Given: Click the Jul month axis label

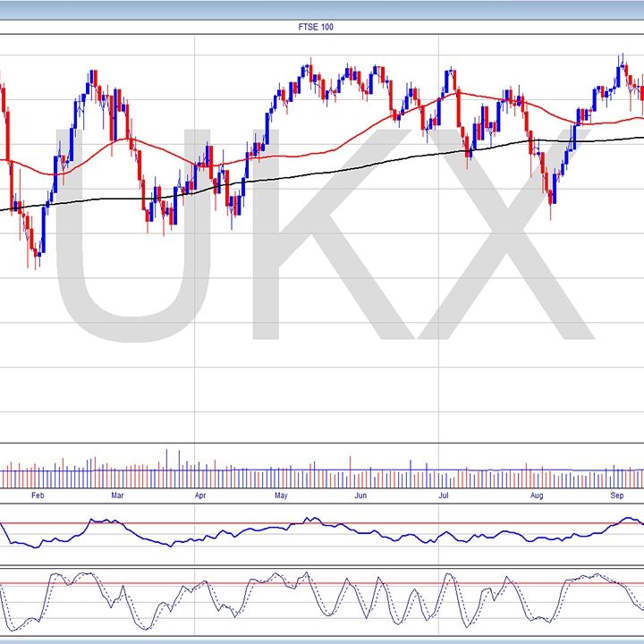Looking at the screenshot, I should [x=444, y=495].
